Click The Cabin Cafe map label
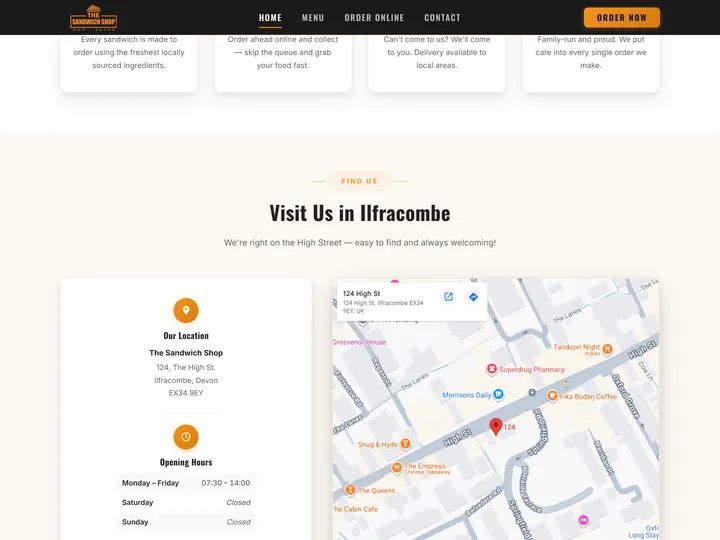This screenshot has width=720, height=540. (356, 509)
